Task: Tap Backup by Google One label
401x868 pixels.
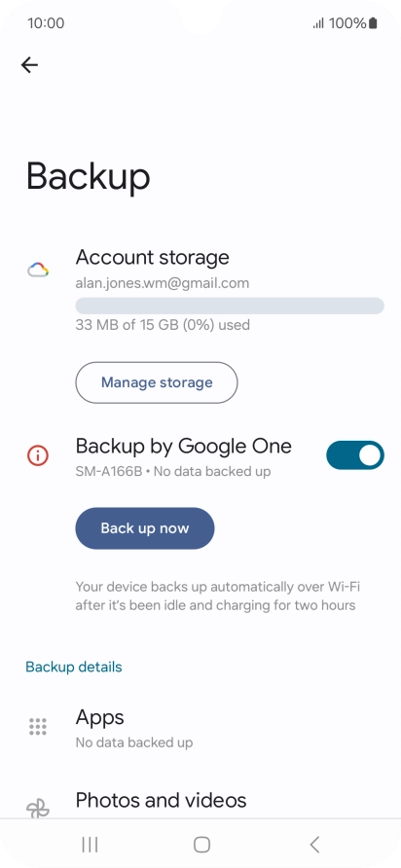Action: coord(183,447)
